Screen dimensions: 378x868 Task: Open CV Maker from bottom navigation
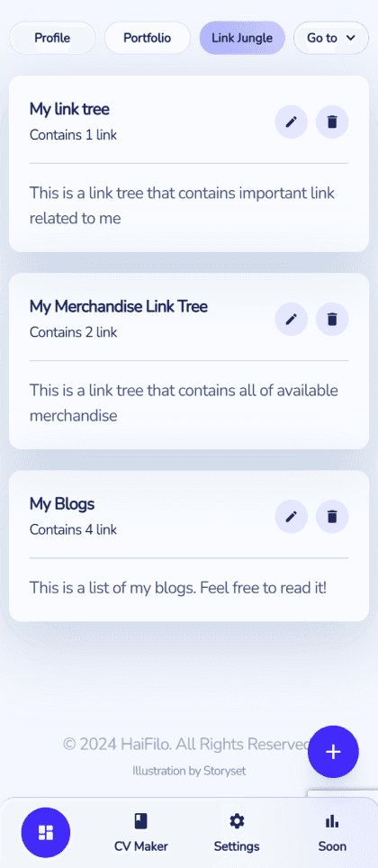pos(141,833)
